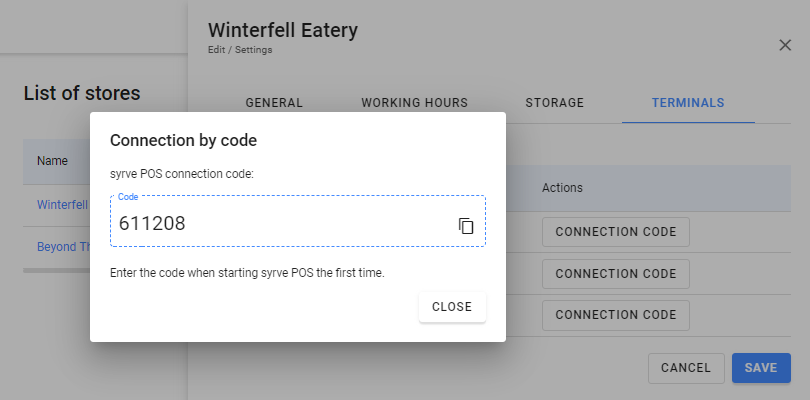Cancel the store settings changes

[x=685, y=368]
